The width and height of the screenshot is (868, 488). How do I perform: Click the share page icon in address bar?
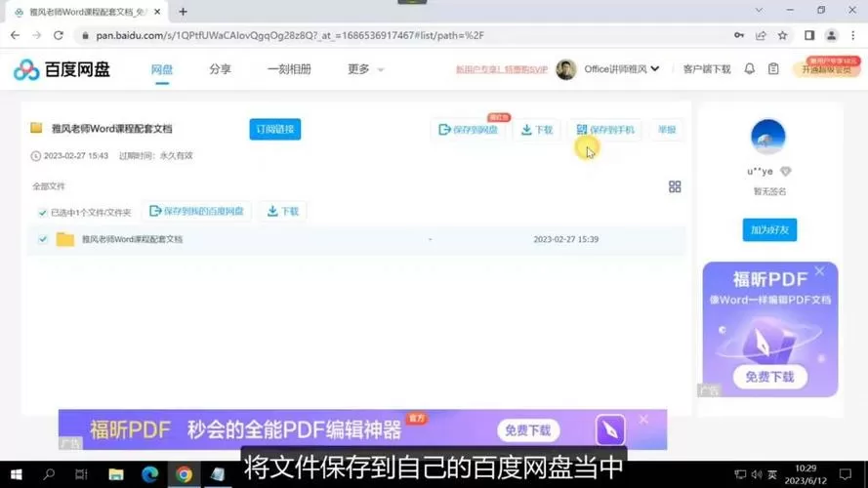point(761,35)
